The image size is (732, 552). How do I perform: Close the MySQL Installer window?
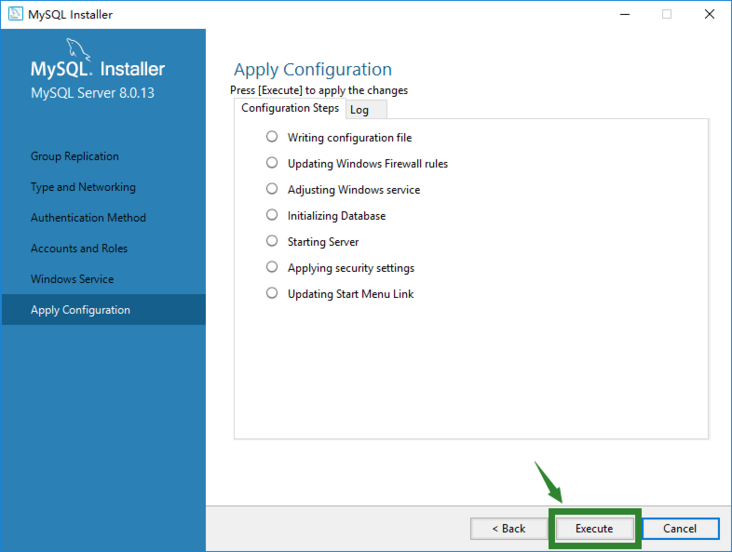(x=710, y=14)
